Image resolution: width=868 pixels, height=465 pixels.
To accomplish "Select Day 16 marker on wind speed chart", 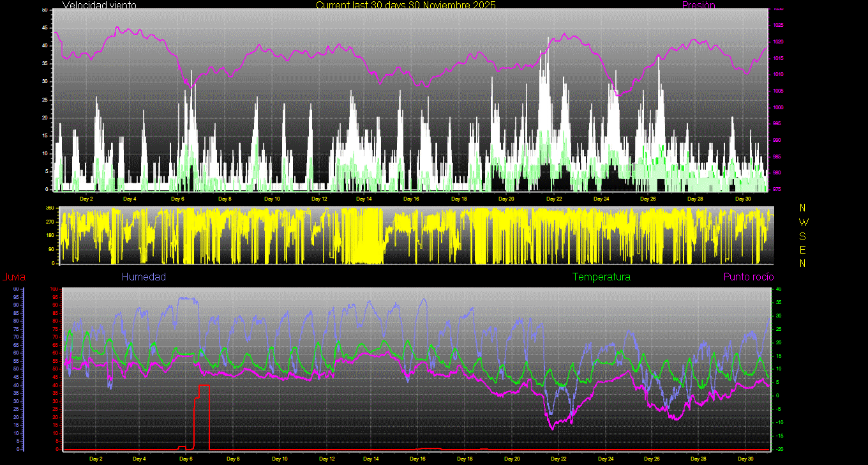I will coord(412,199).
